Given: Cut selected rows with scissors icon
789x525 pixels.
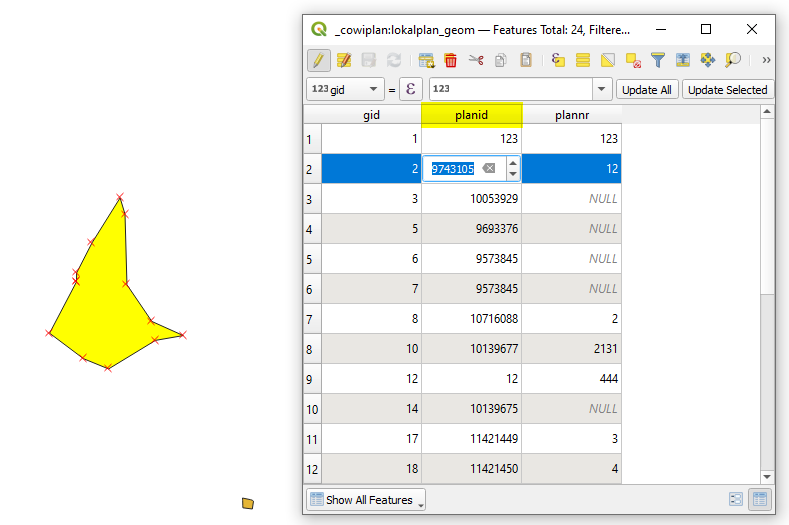Looking at the screenshot, I should pos(476,60).
